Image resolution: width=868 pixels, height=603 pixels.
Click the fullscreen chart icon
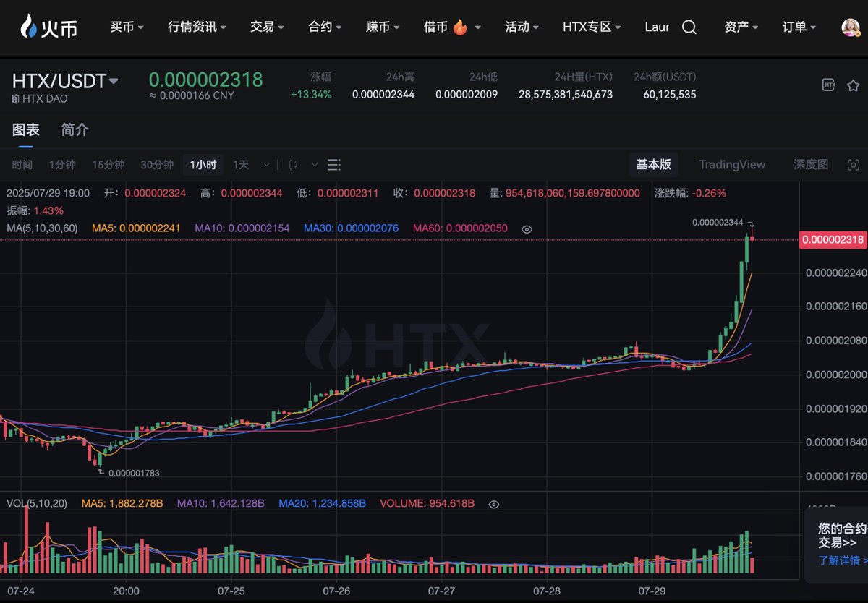click(x=854, y=165)
